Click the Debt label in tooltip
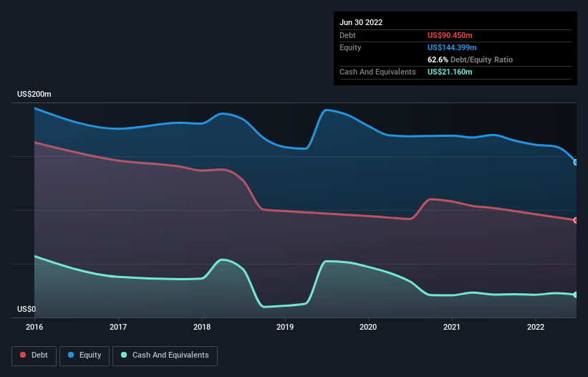 coord(347,35)
